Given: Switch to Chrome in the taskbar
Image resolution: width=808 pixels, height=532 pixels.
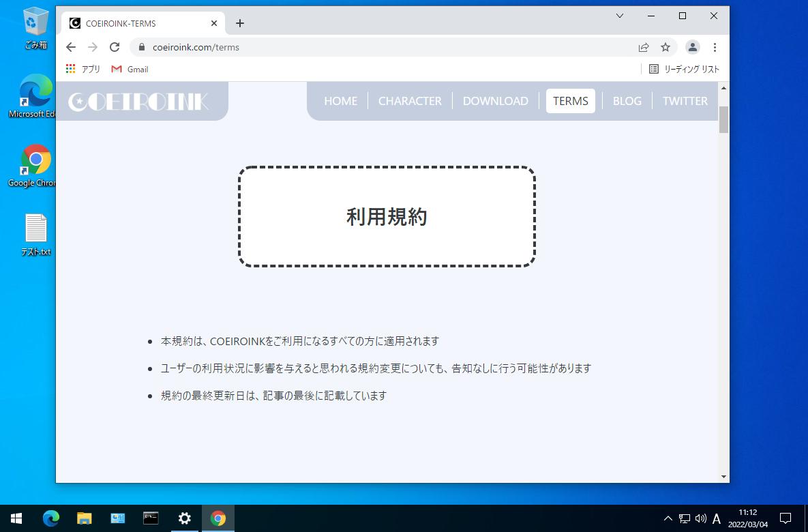Looking at the screenshot, I should click(x=218, y=518).
